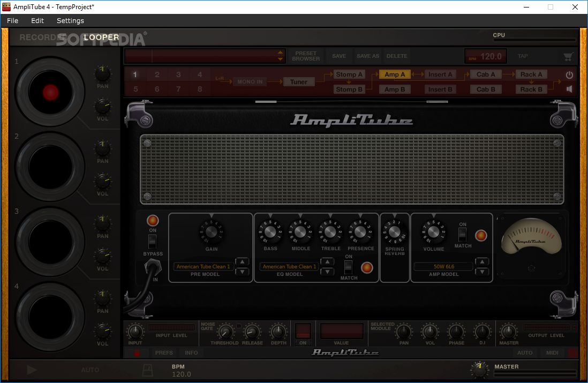Click the 120.0 BPM display field
Image resolution: width=588 pixels, height=383 pixels.
tap(486, 56)
